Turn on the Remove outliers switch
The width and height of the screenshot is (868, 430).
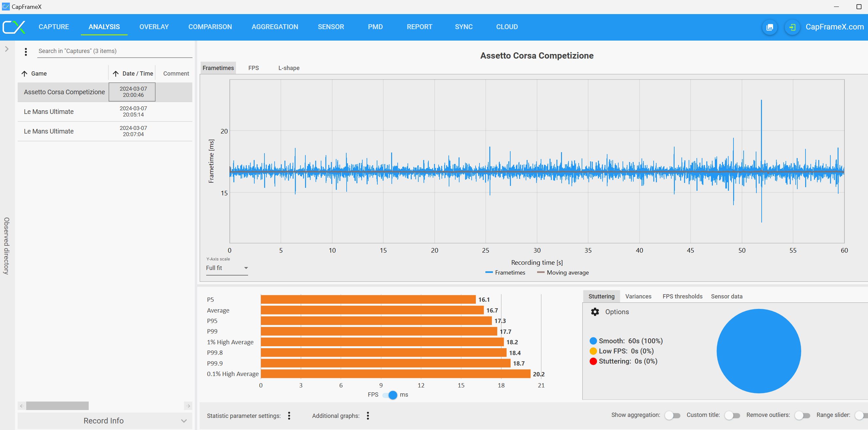802,416
